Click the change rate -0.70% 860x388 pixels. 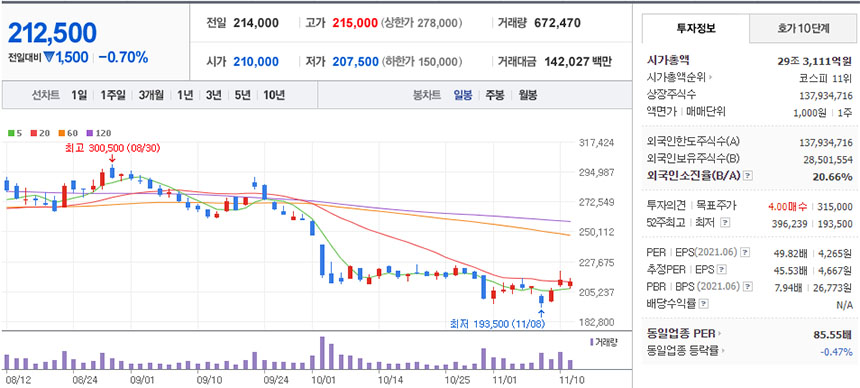[x=123, y=57]
